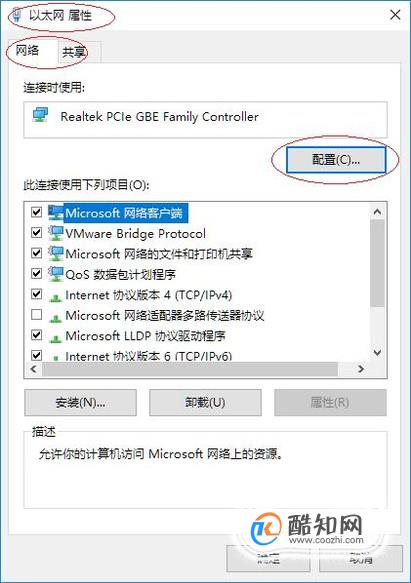Screen dimensions: 411x583
Task: Click the list scroll up arrow
Action: pyautogui.click(x=377, y=212)
